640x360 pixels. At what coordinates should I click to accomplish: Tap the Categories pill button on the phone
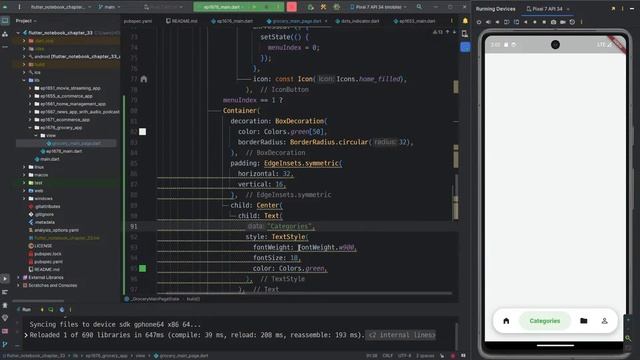544,321
